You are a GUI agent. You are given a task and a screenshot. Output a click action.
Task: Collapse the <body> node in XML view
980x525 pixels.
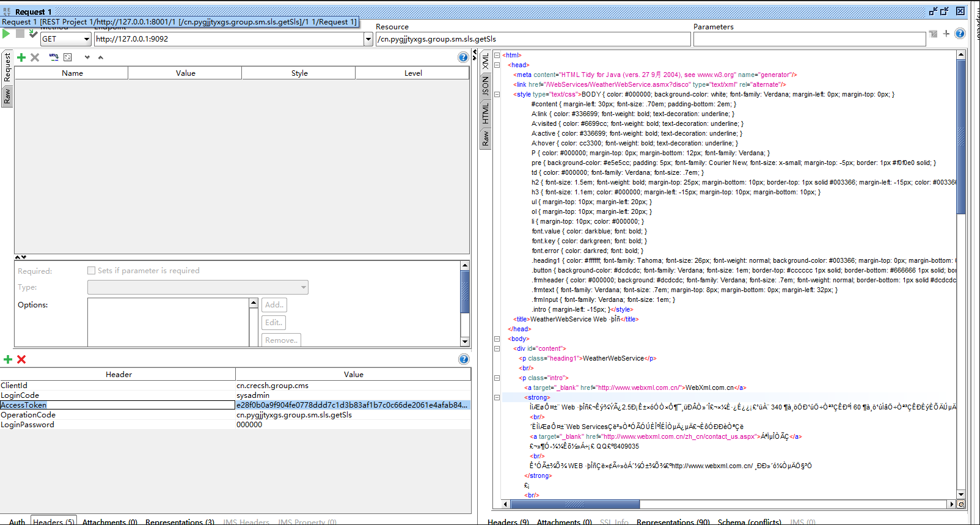[497, 339]
